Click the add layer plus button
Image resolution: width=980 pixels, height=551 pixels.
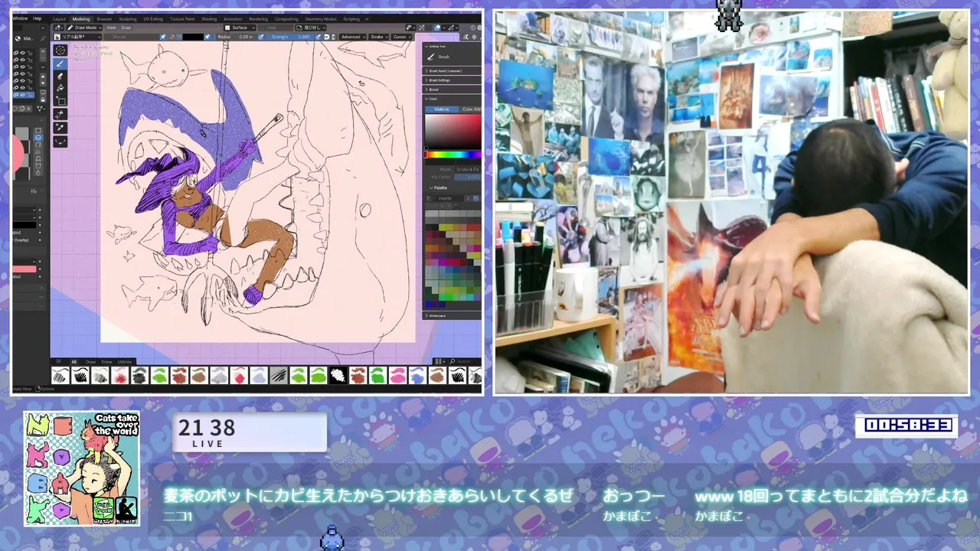(x=43, y=51)
